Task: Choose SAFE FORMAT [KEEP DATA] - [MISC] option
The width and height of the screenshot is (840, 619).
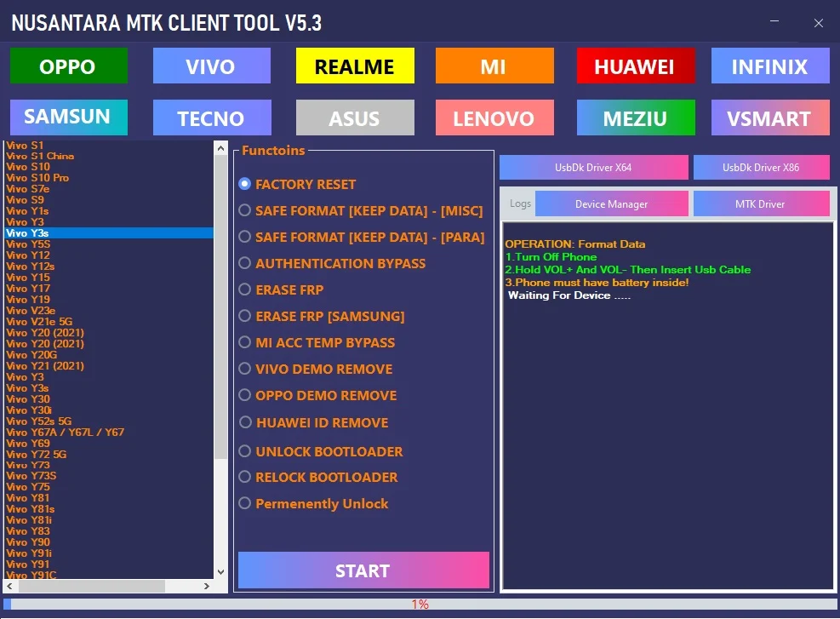Action: click(x=361, y=210)
